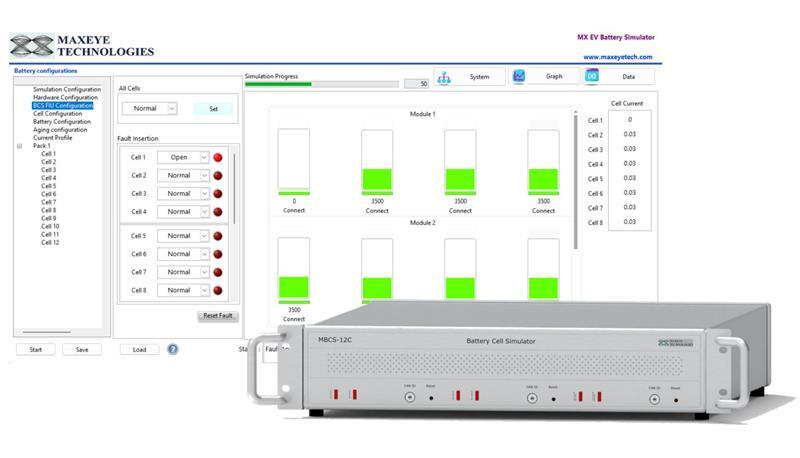800x458 pixels.
Task: Open the Cell 4 fault type dropdown
Action: coord(183,212)
